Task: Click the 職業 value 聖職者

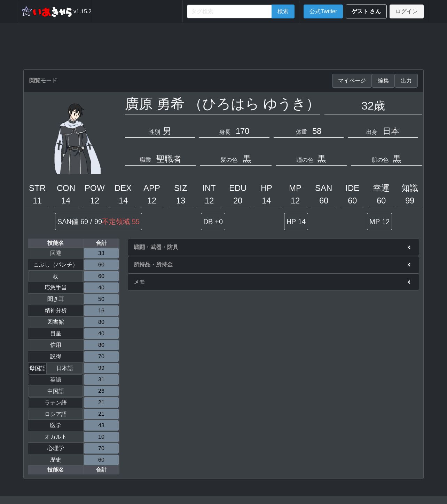Action: pyautogui.click(x=169, y=159)
